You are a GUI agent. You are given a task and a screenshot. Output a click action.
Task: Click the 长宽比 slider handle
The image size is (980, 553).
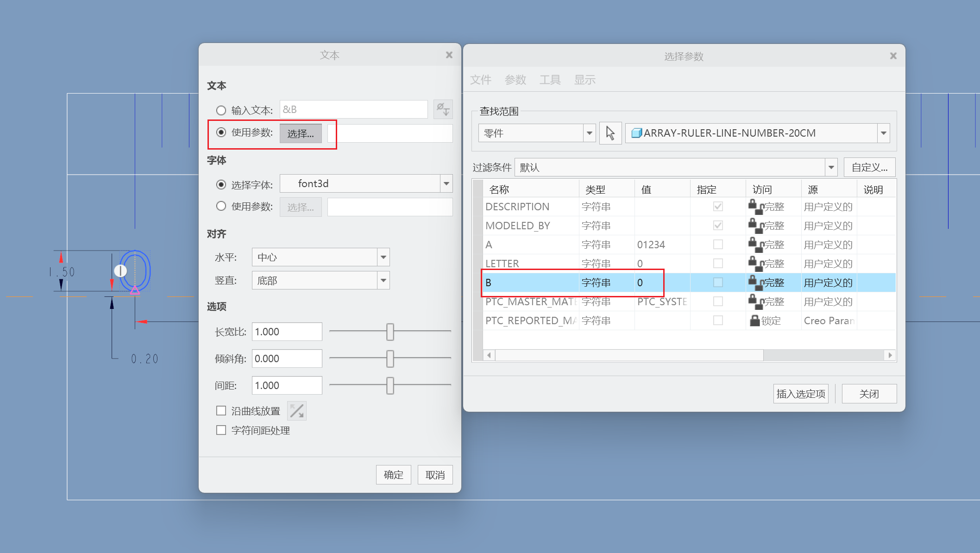click(390, 332)
